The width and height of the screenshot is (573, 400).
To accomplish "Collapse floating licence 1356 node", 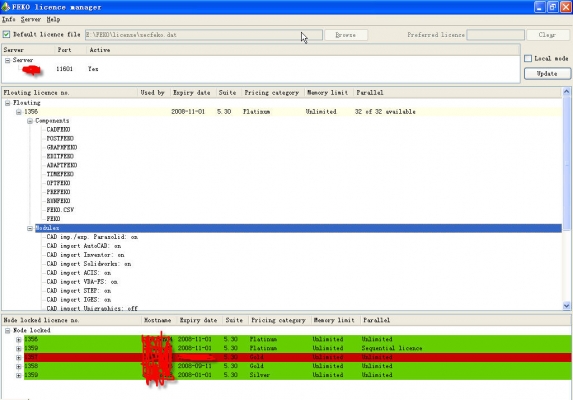I will (19, 112).
